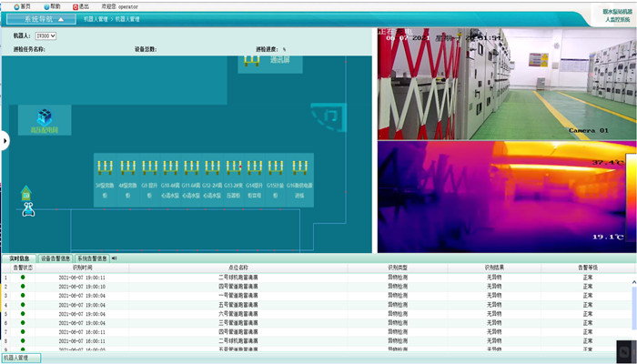The image size is (637, 364).
Task: Switch to the 系统告警信息 tab
Action: pos(91,258)
